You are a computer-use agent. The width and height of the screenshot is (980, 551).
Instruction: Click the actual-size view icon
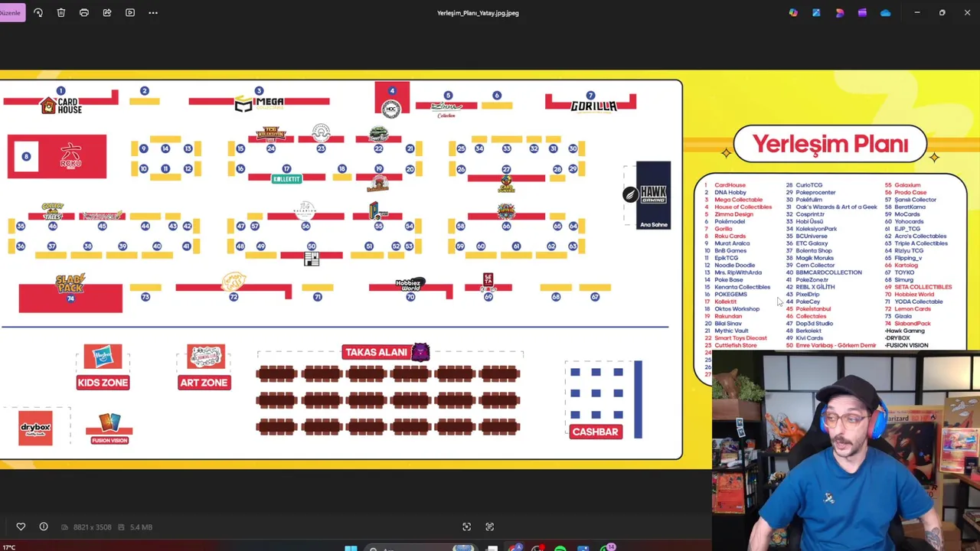(x=489, y=527)
